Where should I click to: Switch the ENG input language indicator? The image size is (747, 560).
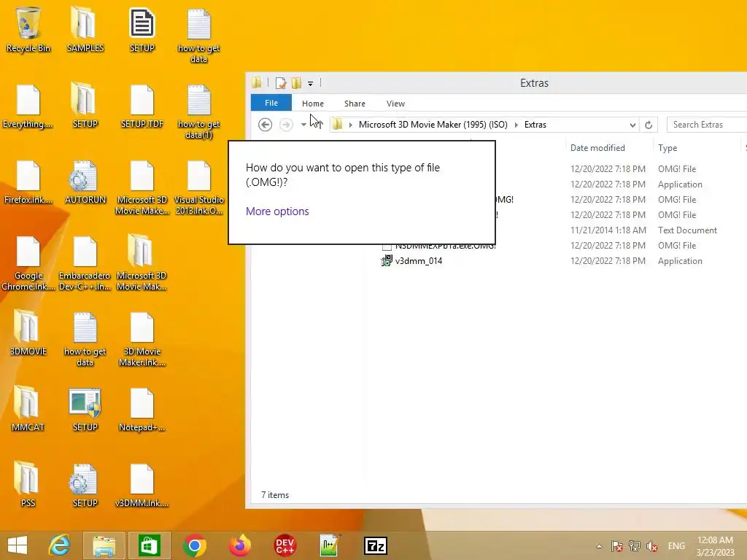676,546
